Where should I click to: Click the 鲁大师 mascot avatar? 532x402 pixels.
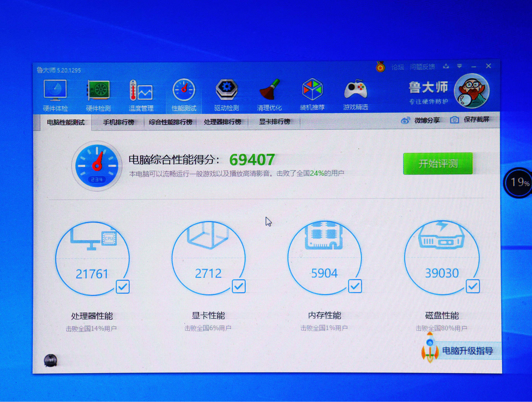472,91
